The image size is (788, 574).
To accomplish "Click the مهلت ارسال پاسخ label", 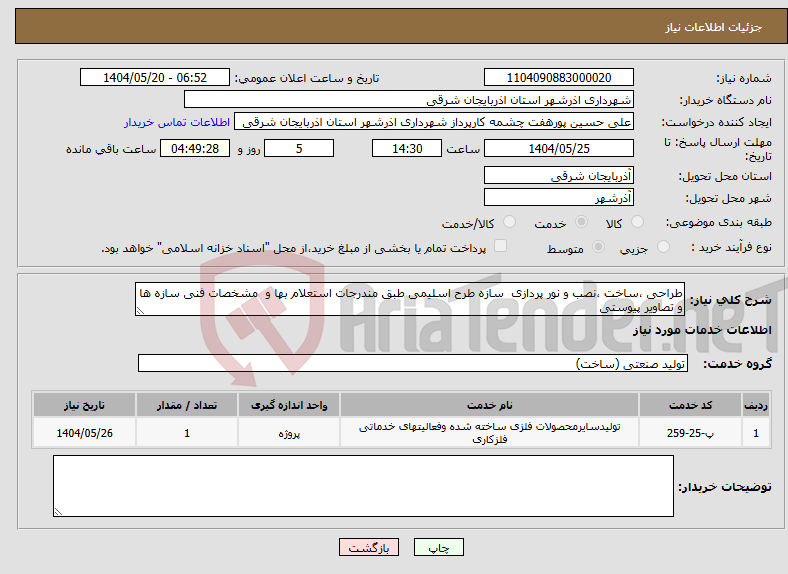I will 718,149.
